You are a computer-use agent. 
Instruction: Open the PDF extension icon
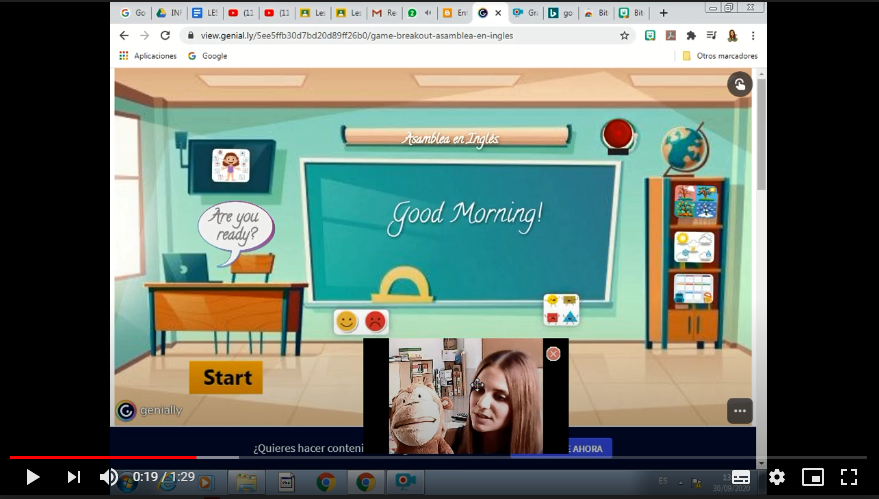[670, 35]
